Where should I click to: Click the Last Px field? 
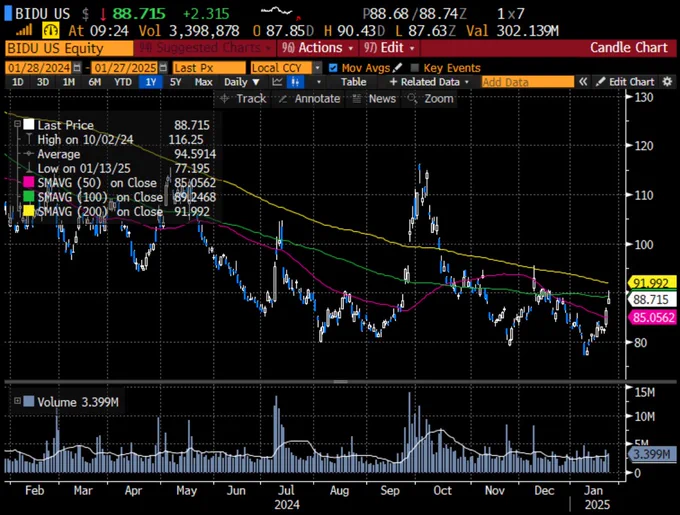tap(209, 68)
